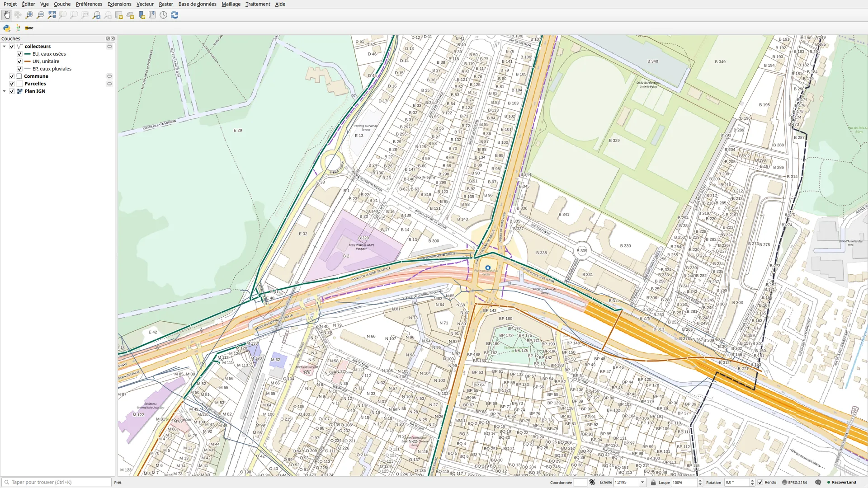
Task: Float the Couches panel
Action: point(108,38)
